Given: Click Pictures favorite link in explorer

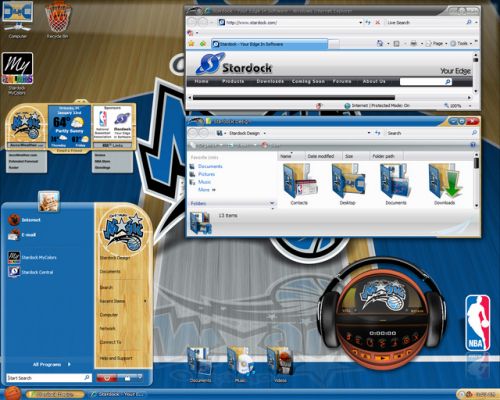Looking at the screenshot, I should click(x=206, y=174).
